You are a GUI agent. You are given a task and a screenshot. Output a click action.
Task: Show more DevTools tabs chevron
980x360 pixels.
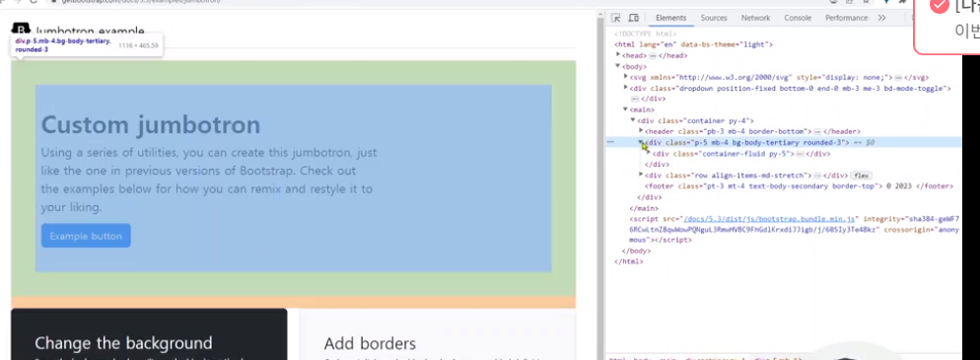click(x=881, y=18)
